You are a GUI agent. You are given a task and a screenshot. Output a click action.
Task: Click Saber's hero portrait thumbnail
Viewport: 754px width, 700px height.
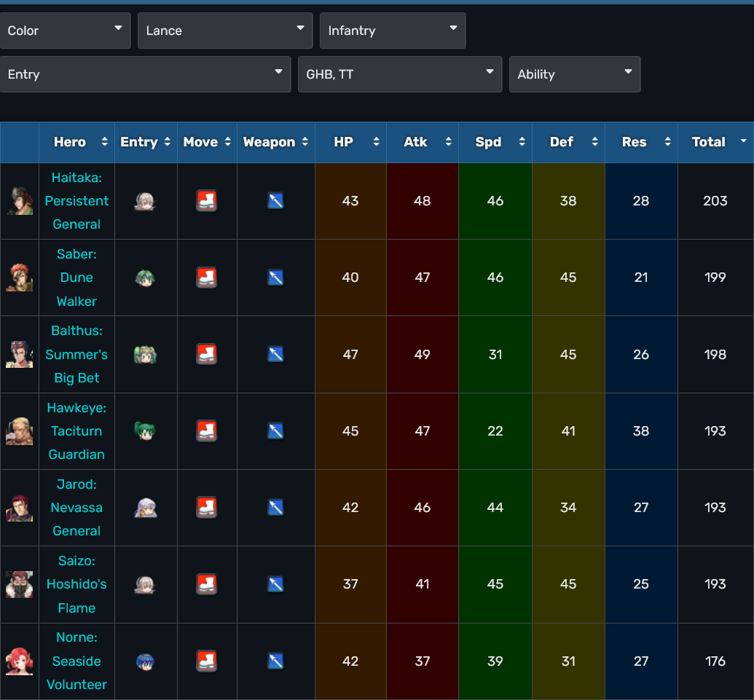(19, 278)
